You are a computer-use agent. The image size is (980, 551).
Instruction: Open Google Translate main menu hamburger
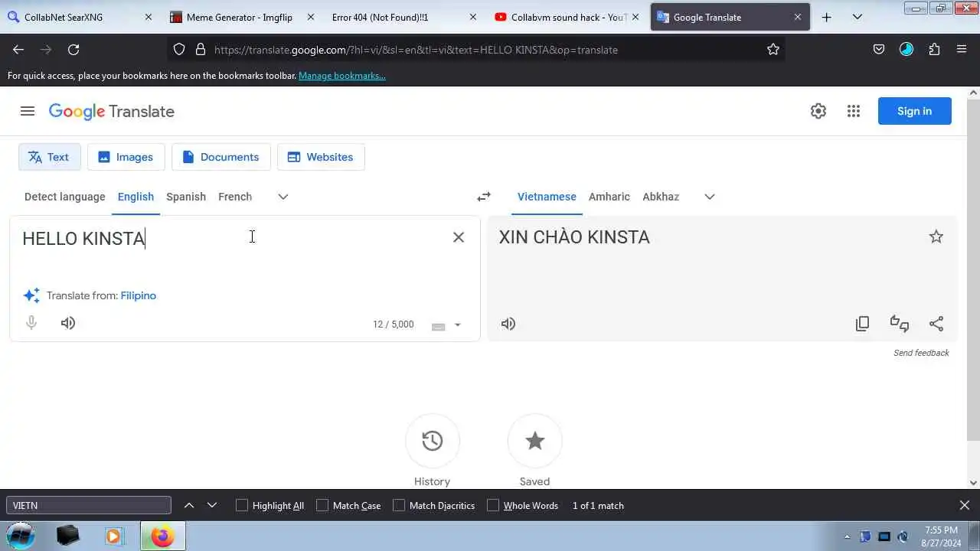tap(28, 111)
